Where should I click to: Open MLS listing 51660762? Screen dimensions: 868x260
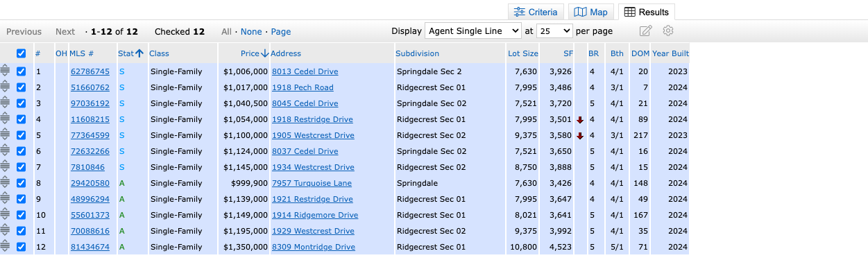[x=90, y=87]
